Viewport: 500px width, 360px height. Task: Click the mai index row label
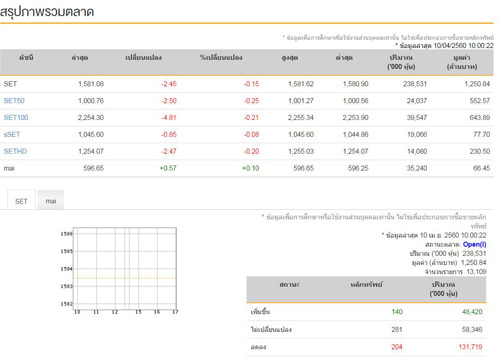pos(9,168)
